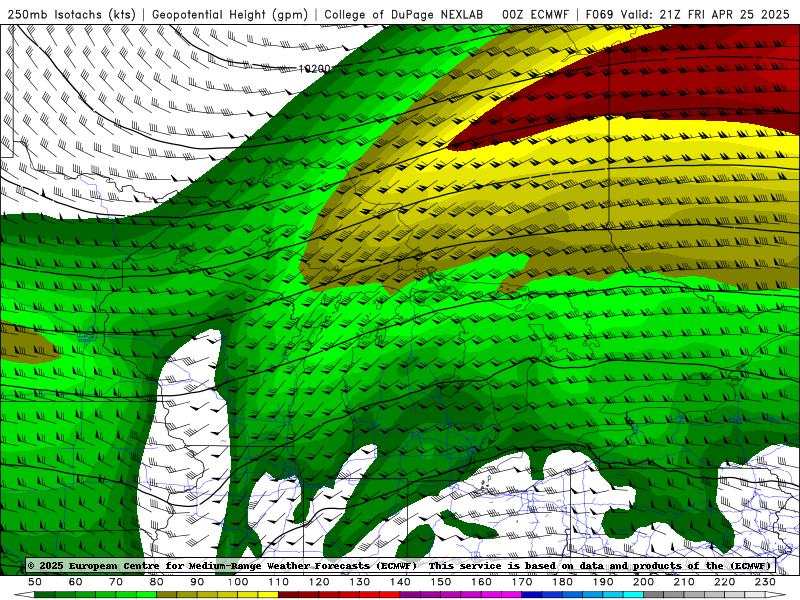
Task: Click the '70' color scale label
Action: click(116, 582)
